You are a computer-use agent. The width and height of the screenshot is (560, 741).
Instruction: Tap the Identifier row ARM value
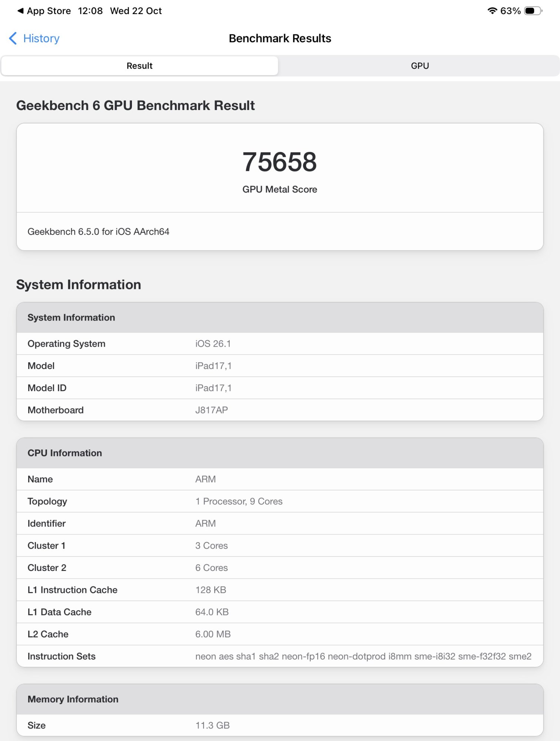pos(205,524)
